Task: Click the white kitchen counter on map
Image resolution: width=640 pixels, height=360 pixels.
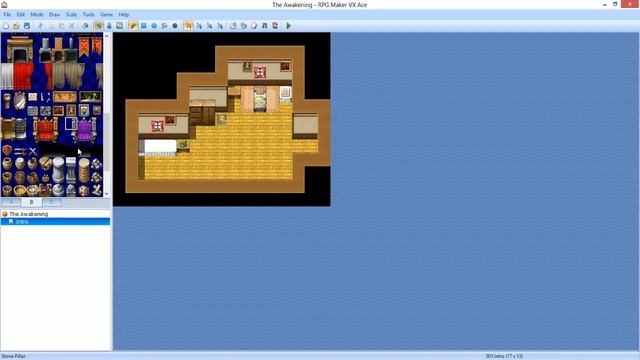Action: [159, 147]
